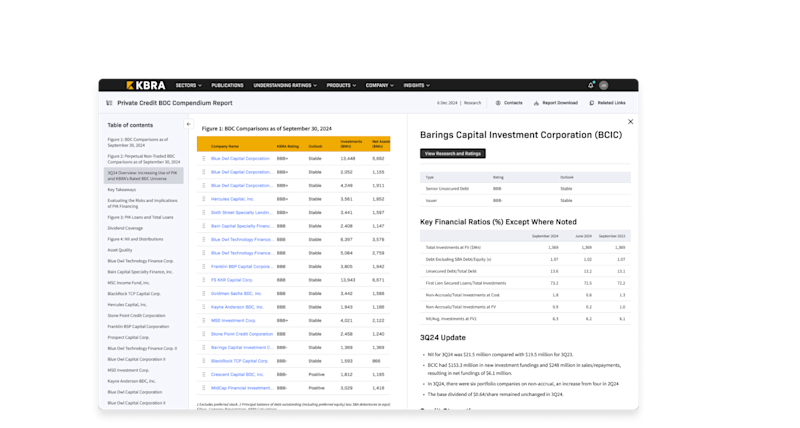Open Related Links label
Screen dimensions: 800x428
(x=611, y=103)
